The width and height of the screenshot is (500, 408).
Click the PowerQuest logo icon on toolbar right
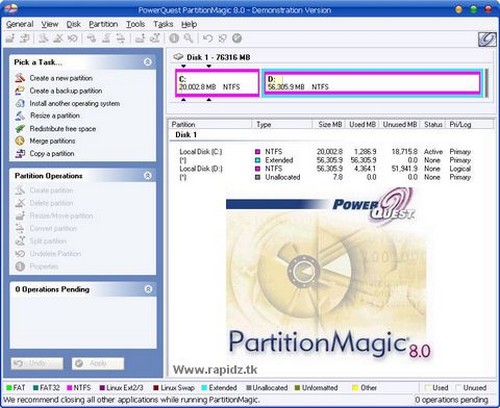[487, 39]
